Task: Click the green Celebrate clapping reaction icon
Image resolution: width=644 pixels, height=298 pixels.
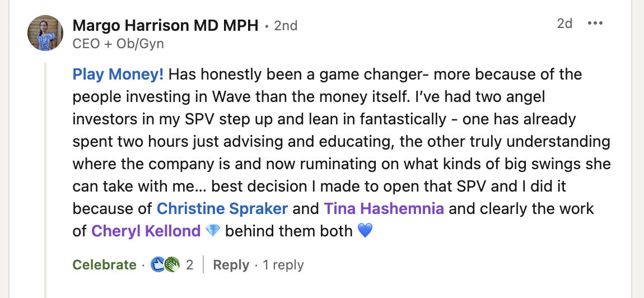Action: pos(172,264)
